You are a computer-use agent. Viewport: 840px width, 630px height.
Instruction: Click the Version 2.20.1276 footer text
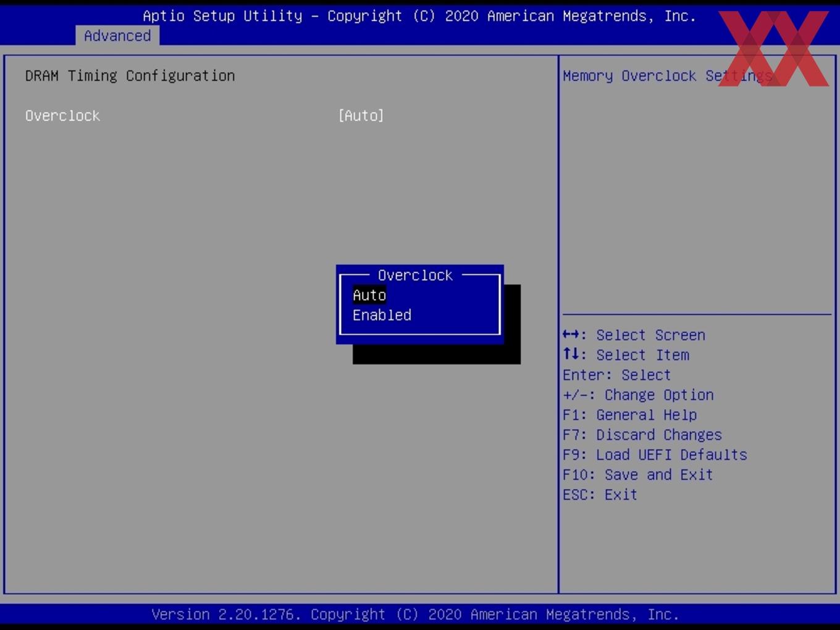(415, 615)
